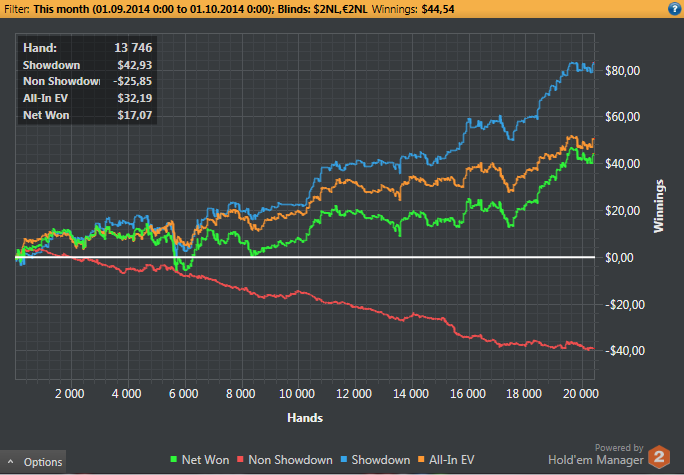Click the $40,00 axis label
The image size is (684, 475).
(622, 164)
